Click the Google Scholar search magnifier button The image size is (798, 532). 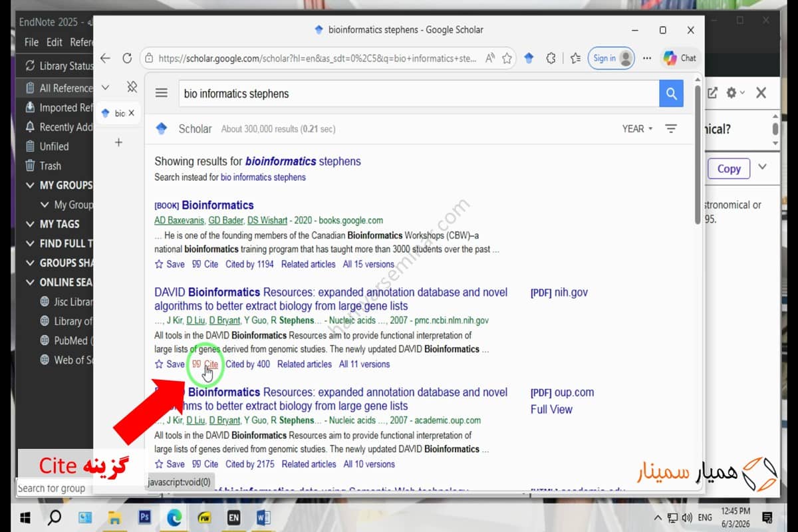672,94
